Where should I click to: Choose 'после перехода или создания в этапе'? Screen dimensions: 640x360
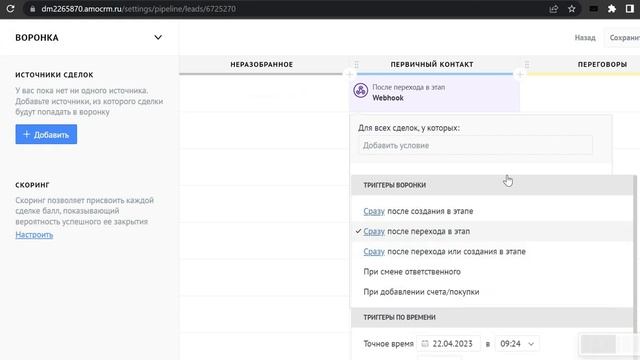pos(492,251)
